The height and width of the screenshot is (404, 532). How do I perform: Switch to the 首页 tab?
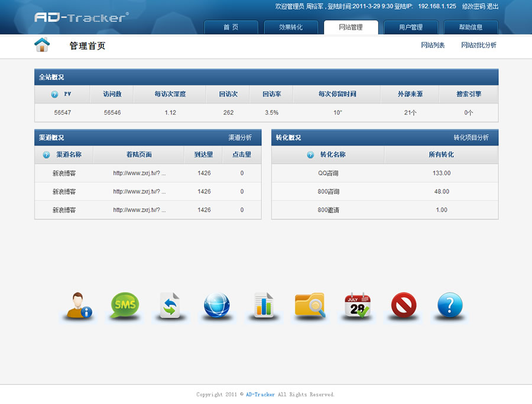click(231, 27)
